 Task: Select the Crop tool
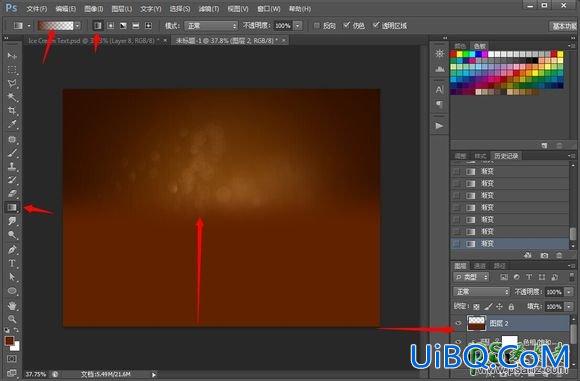[12, 111]
